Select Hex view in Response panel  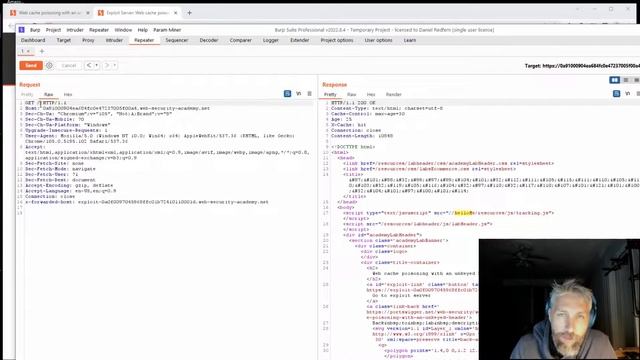[371, 94]
